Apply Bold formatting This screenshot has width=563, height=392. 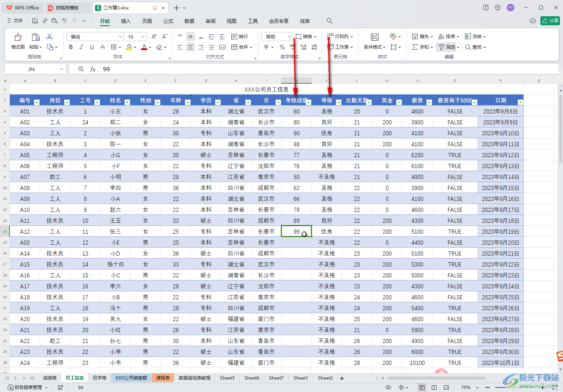(71, 47)
